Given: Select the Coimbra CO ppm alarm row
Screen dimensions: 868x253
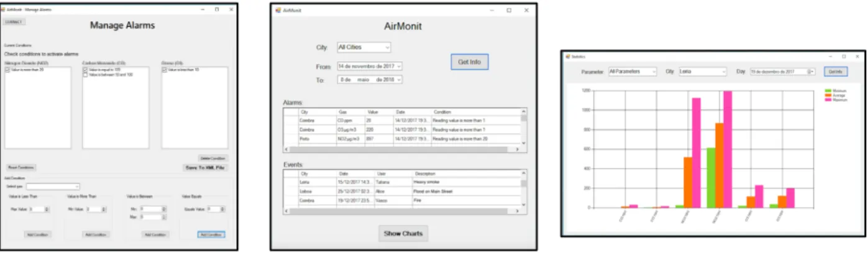Looking at the screenshot, I should (x=402, y=121).
